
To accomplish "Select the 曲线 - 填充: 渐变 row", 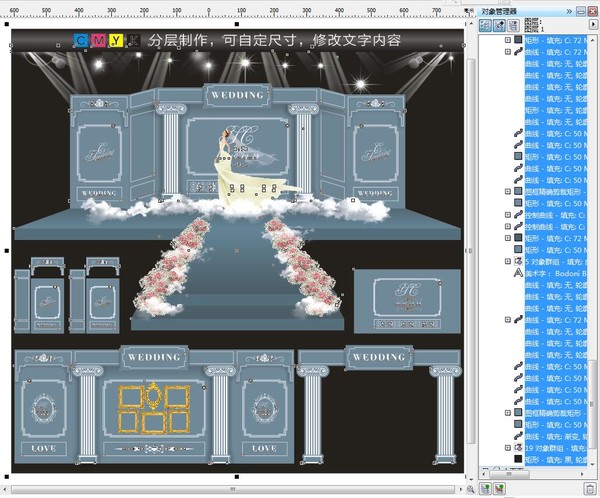I will pyautogui.click(x=556, y=436).
